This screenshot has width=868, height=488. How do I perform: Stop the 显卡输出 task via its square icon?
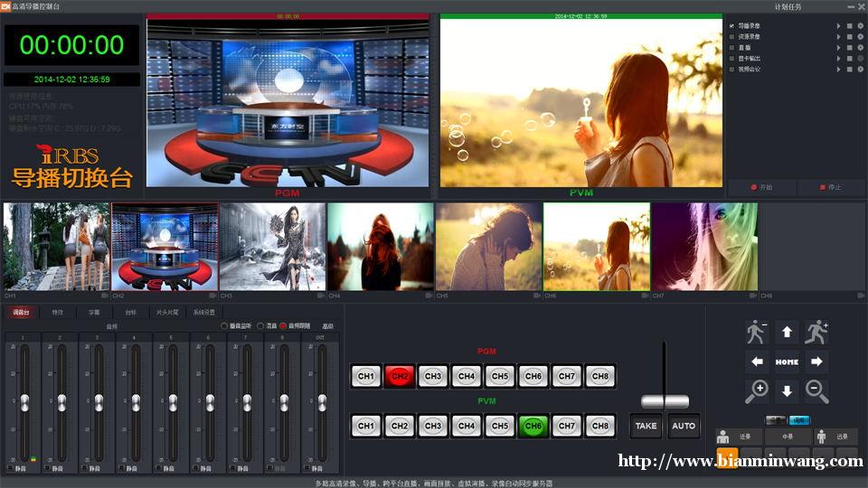click(850, 58)
